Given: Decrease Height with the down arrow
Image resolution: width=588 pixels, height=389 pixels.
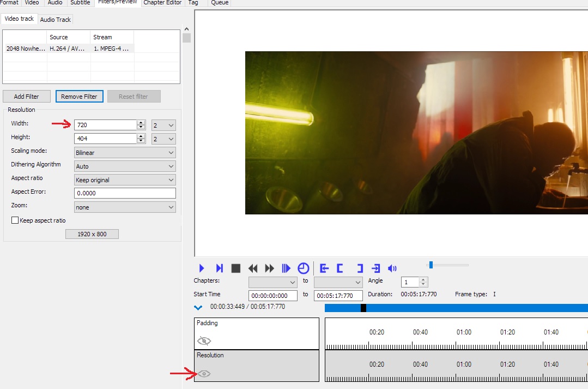Looking at the screenshot, I should tap(141, 141).
